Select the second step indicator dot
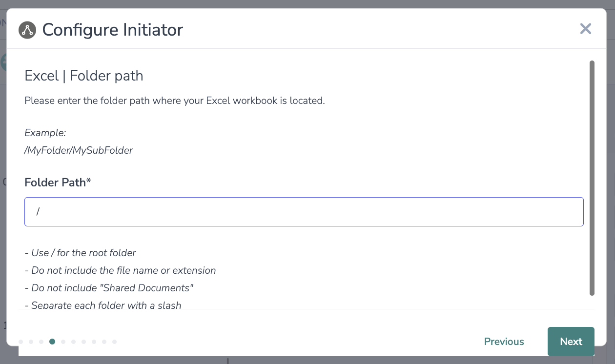This screenshot has width=615, height=364. 31,342
